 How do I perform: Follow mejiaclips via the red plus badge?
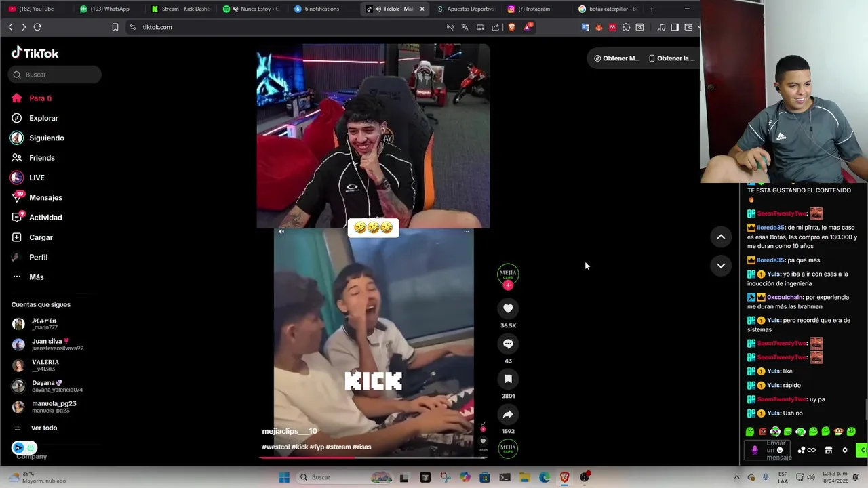point(508,285)
